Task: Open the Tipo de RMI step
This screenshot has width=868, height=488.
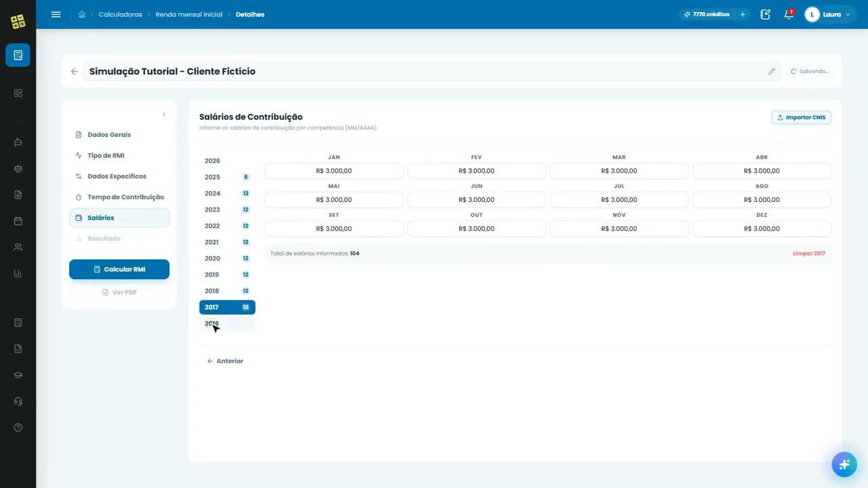Action: click(119, 155)
